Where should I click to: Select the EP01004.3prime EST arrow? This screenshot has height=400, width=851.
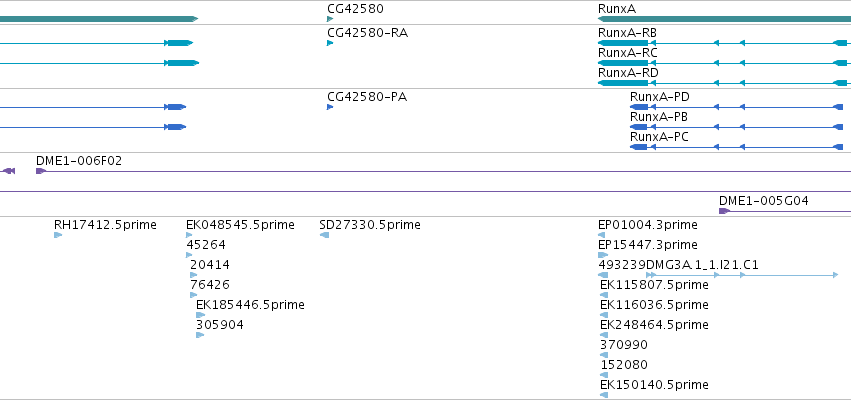click(x=601, y=235)
